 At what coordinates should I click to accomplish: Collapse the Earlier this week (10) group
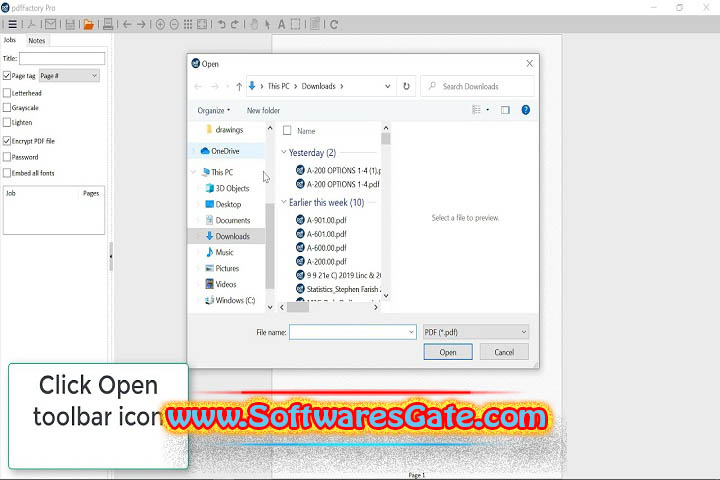tap(284, 202)
